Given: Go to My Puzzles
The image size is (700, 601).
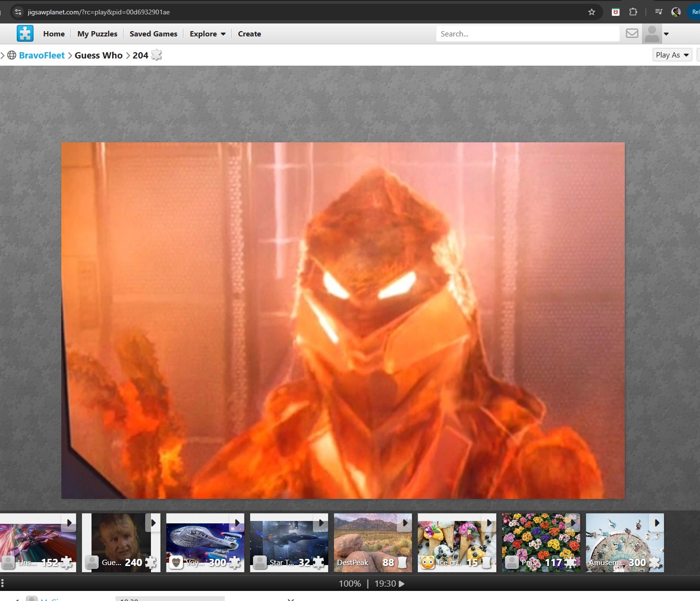Looking at the screenshot, I should point(97,34).
